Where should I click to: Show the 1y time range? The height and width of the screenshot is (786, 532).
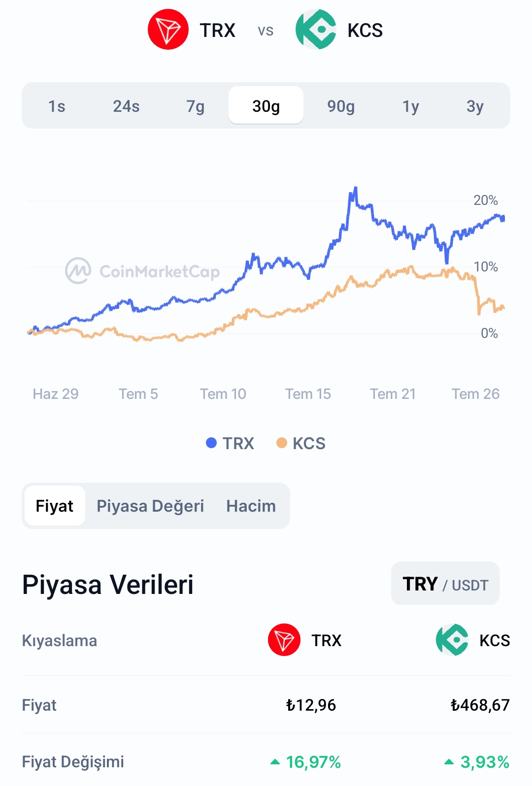[x=410, y=105]
